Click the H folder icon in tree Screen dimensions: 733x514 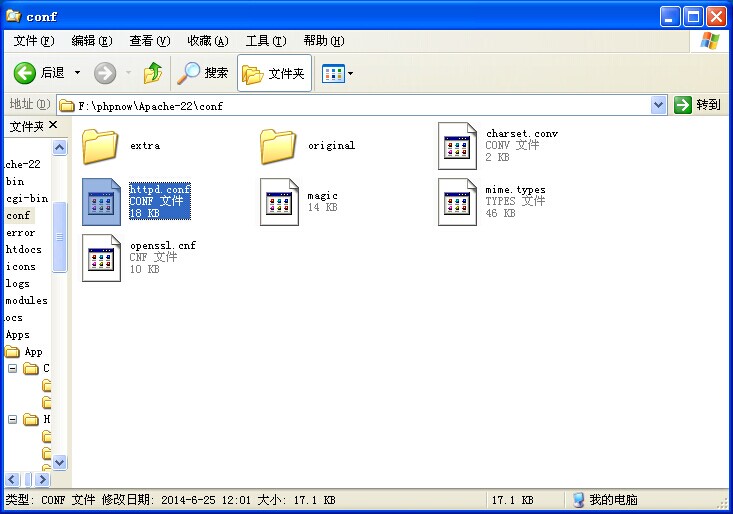coord(31,420)
